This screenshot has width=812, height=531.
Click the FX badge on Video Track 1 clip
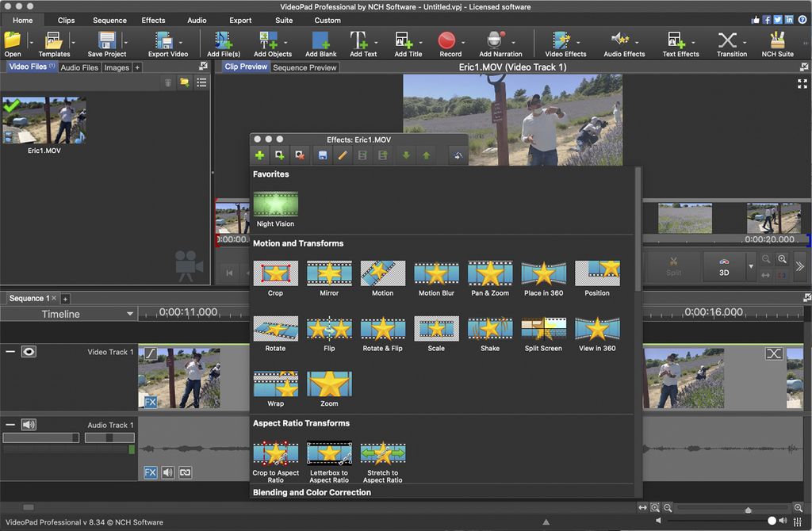(x=150, y=403)
